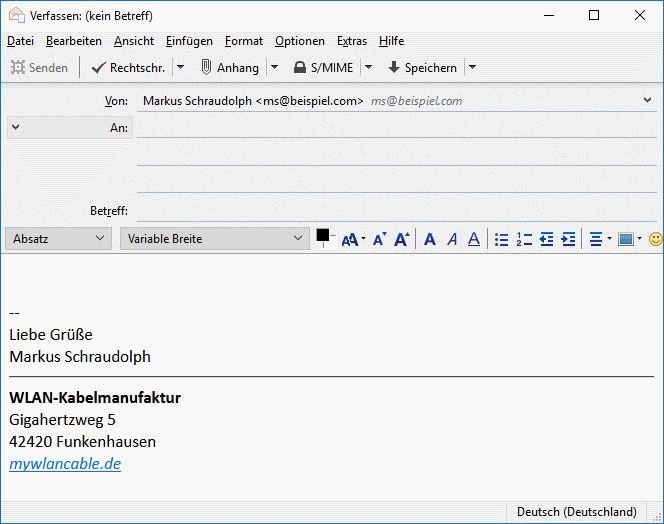Open the insert image menu icon

click(x=629, y=240)
